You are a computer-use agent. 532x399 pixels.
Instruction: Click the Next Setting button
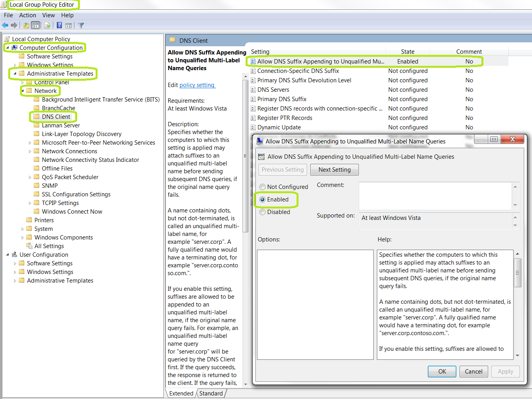point(335,170)
